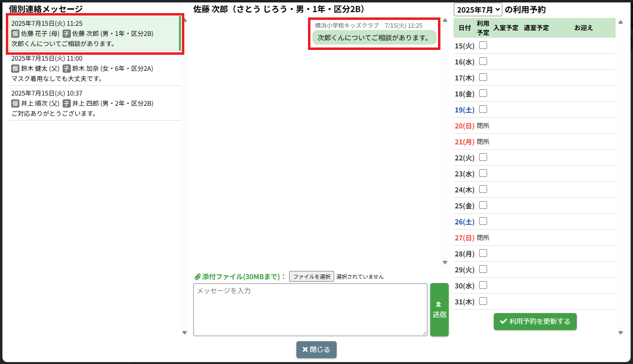Click the ファイルを選択 file chooser button

311,277
